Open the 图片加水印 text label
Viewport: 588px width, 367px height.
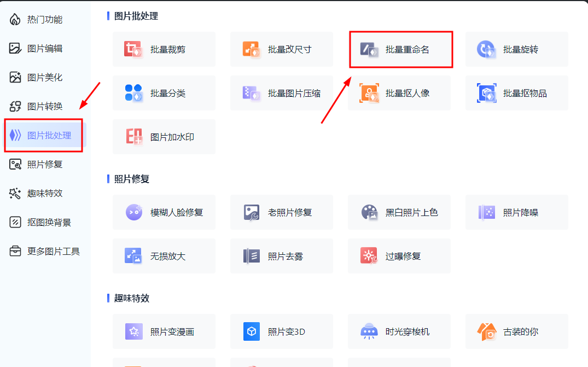(x=172, y=137)
